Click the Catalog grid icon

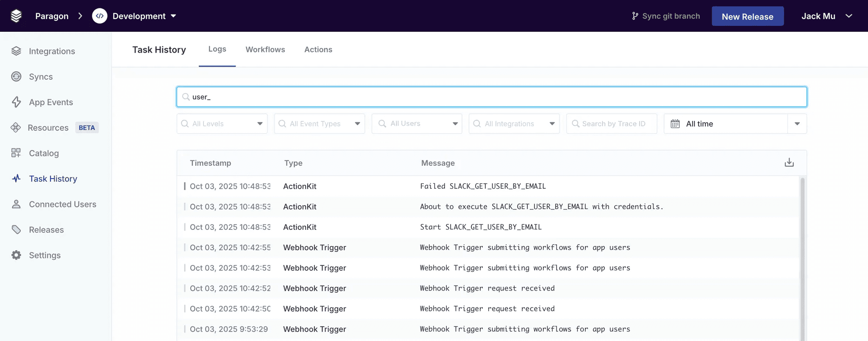[x=16, y=153]
